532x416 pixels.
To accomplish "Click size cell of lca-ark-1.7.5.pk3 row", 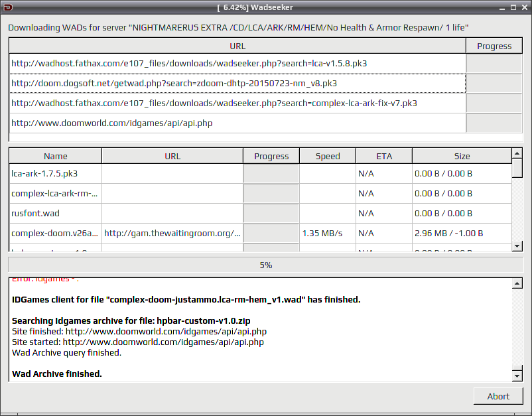I will click(462, 174).
